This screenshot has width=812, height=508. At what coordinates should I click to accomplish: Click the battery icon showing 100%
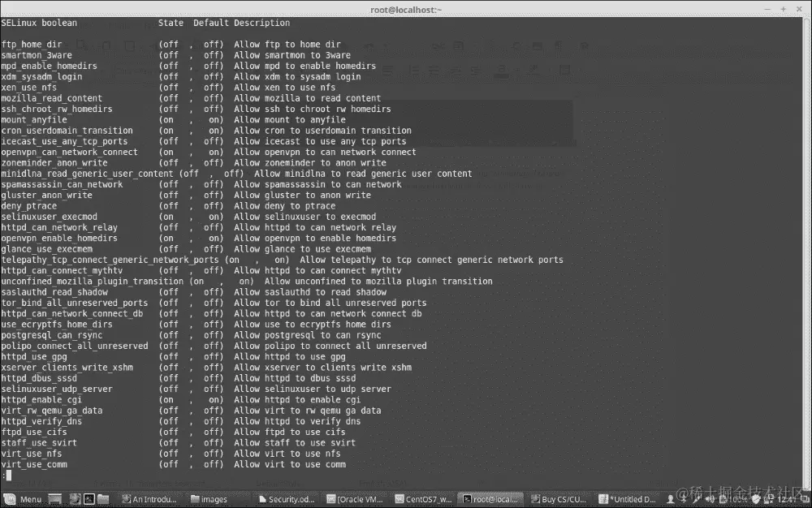tap(729, 499)
